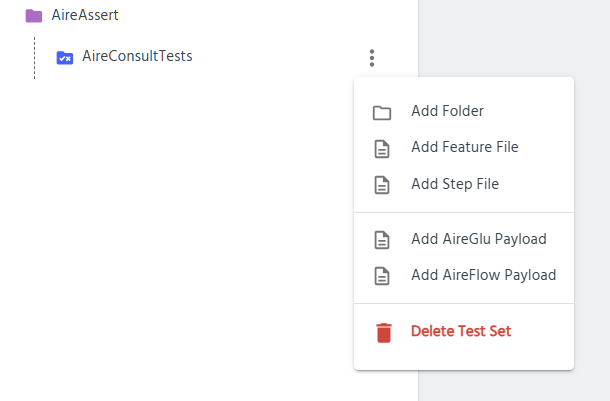
Task: Choose the Add Feature File menu entry
Action: point(464,147)
